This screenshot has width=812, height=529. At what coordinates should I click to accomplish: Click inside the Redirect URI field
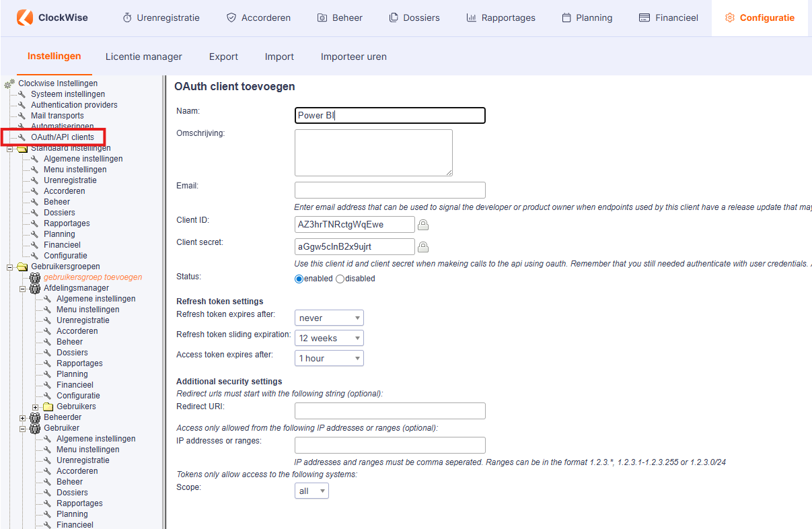click(x=390, y=411)
